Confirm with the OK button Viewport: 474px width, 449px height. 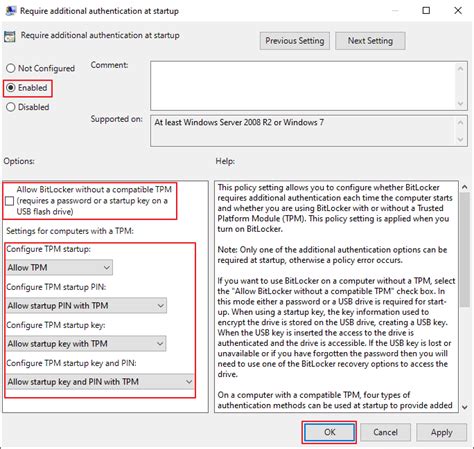329,432
